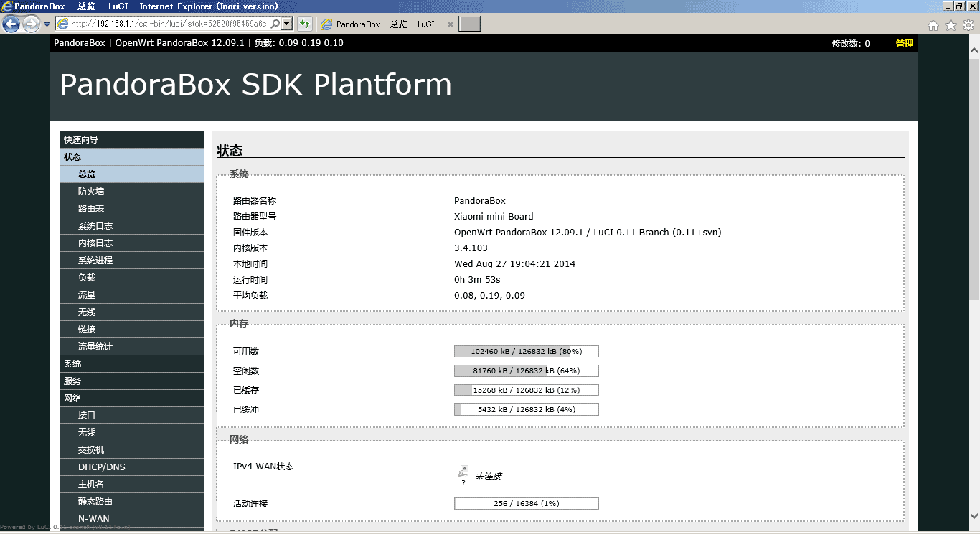Open 交换机 in the sidebar
The image size is (980, 534).
point(132,449)
